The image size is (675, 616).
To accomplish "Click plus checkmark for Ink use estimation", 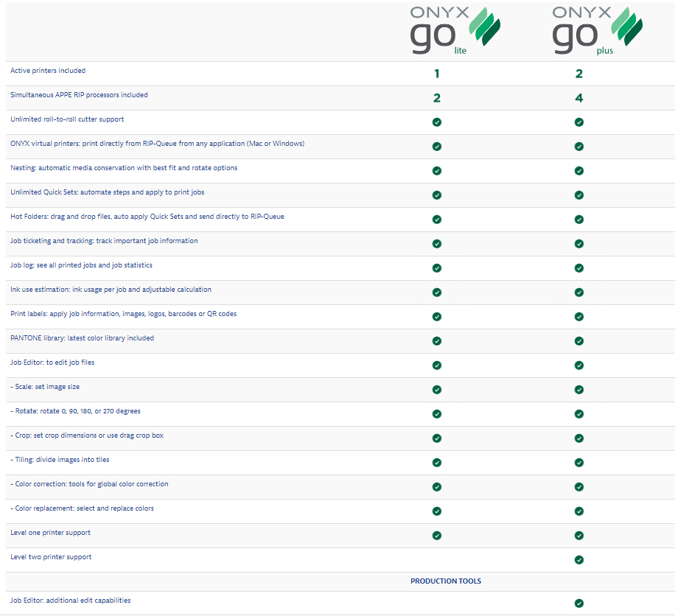I will click(x=579, y=293).
